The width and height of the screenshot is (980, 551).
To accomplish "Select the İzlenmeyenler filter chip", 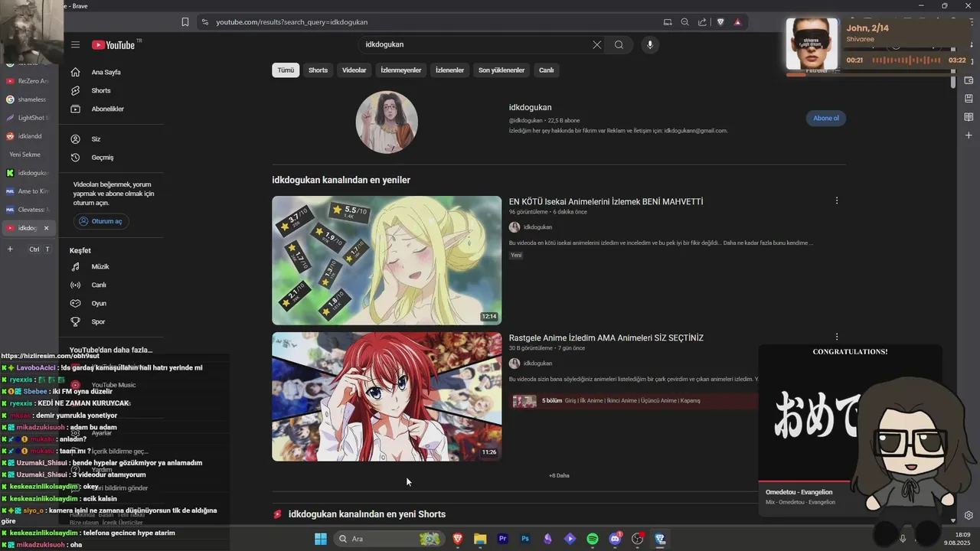I will coord(401,70).
